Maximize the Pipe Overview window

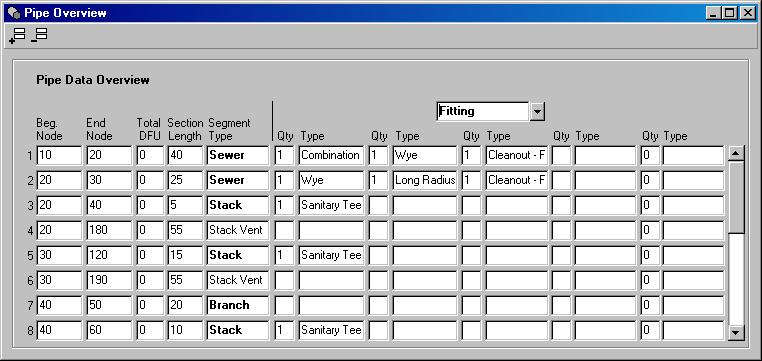[x=730, y=13]
